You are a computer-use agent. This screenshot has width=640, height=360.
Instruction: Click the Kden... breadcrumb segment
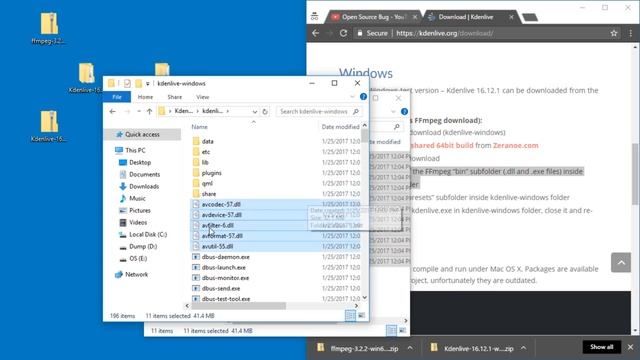pyautogui.click(x=183, y=111)
